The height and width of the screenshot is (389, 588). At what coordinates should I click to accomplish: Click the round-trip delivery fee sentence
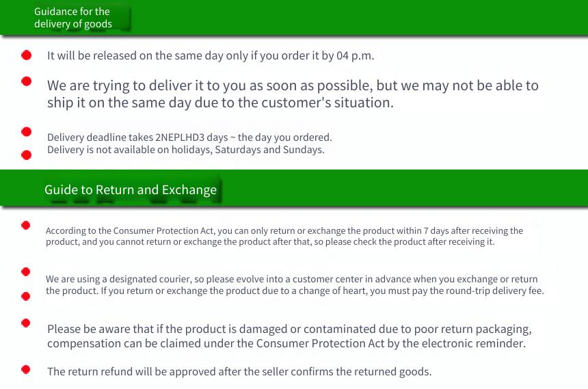[323, 291]
